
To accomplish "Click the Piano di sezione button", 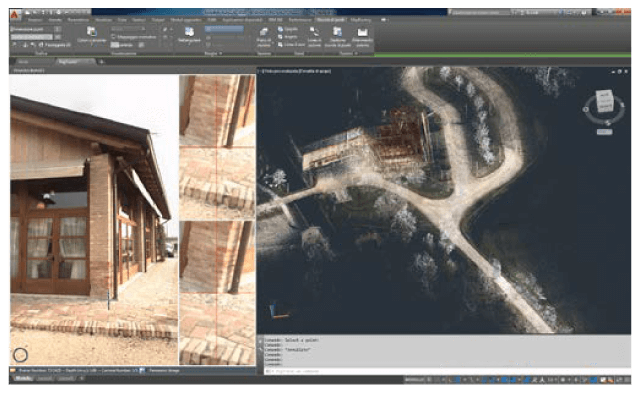I will (264, 37).
